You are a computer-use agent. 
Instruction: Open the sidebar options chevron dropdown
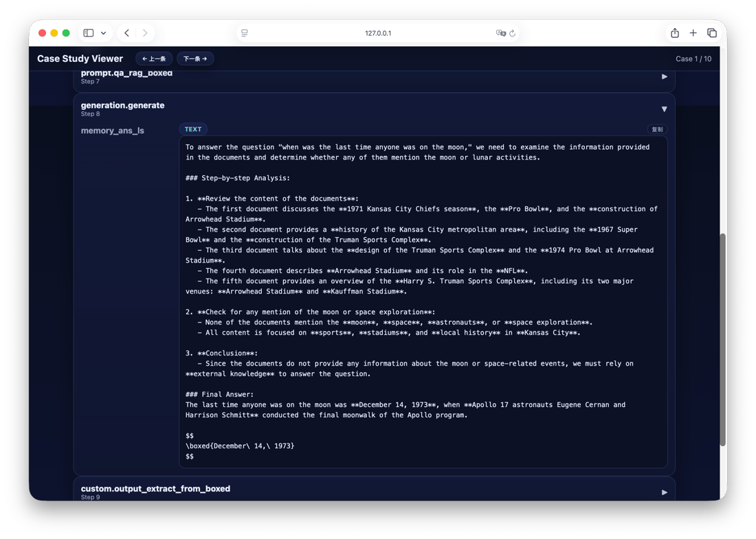point(103,33)
